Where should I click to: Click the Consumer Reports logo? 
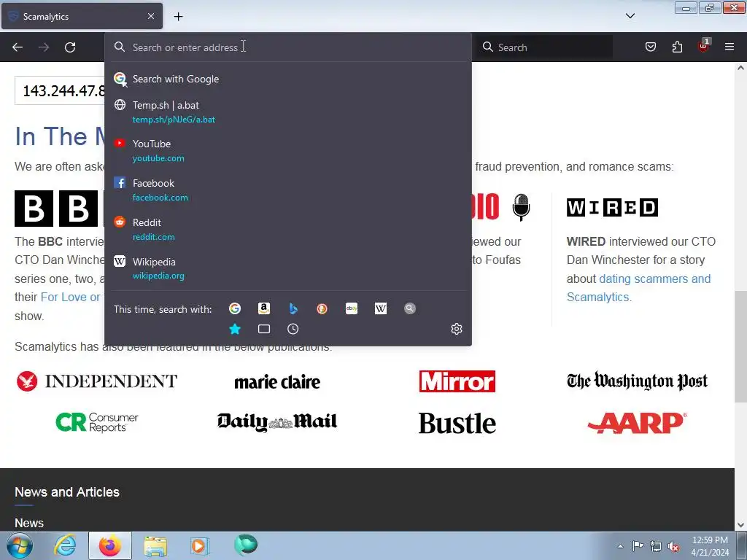click(97, 422)
